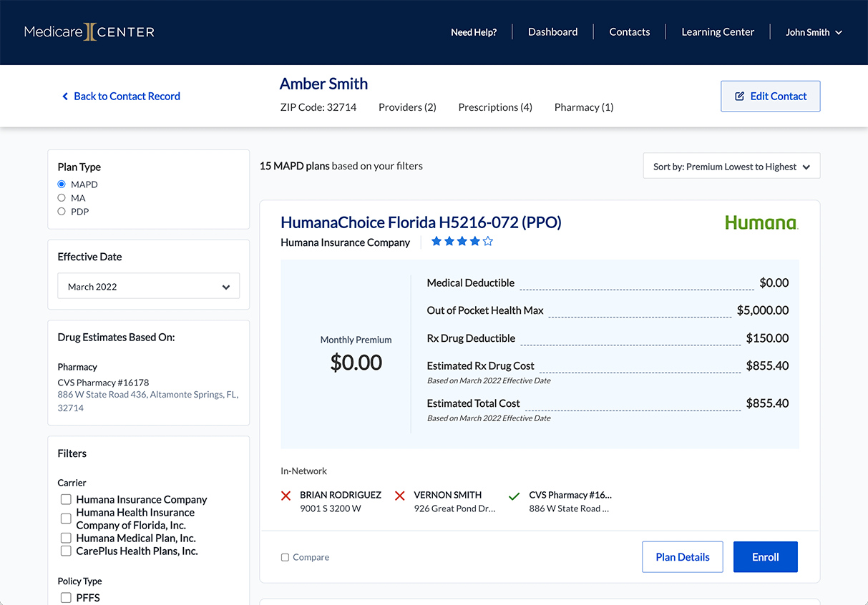868x605 pixels.
Task: Check the CarePlus Health Plans filter
Action: pos(66,551)
